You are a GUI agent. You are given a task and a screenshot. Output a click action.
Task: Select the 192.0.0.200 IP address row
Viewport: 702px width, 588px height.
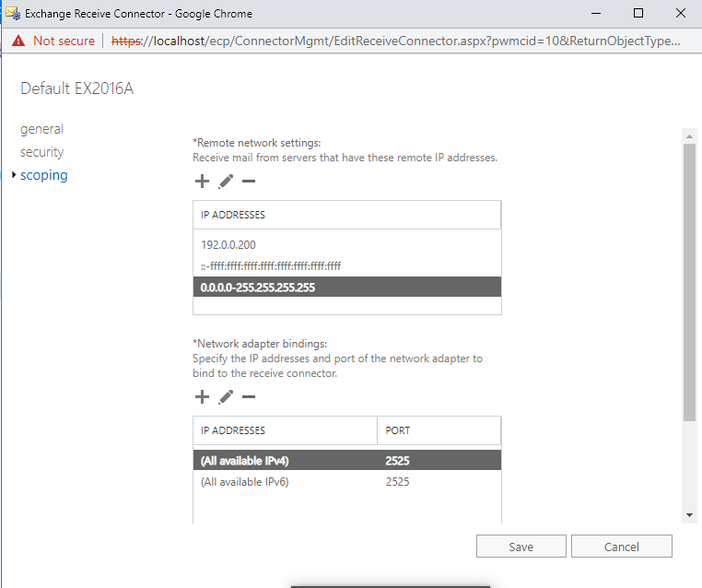(x=347, y=245)
